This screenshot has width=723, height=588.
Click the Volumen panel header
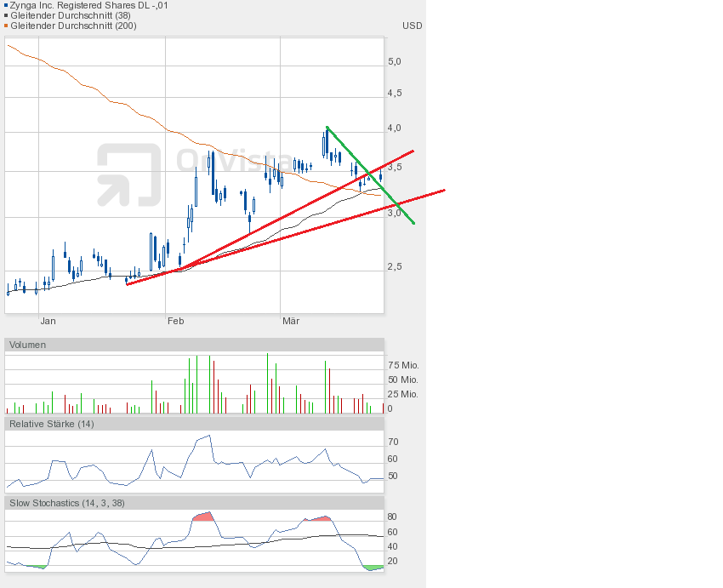click(28, 345)
